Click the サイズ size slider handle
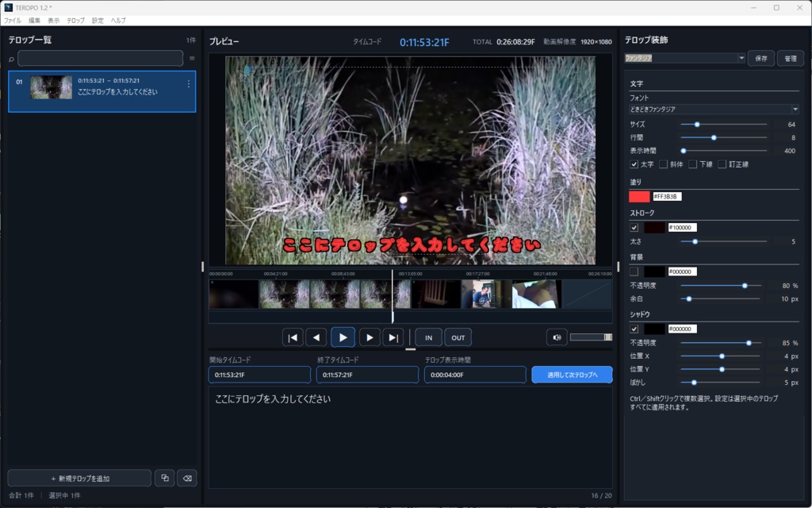812x508 pixels. (697, 125)
